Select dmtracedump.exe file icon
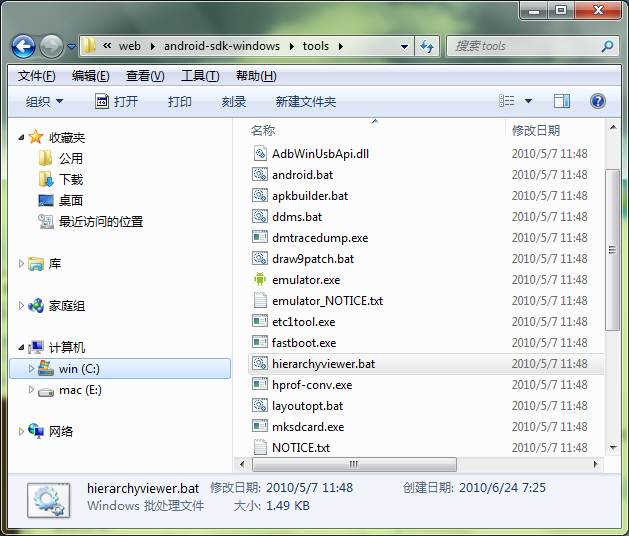Screen dimensions: 629x536 click(260, 237)
